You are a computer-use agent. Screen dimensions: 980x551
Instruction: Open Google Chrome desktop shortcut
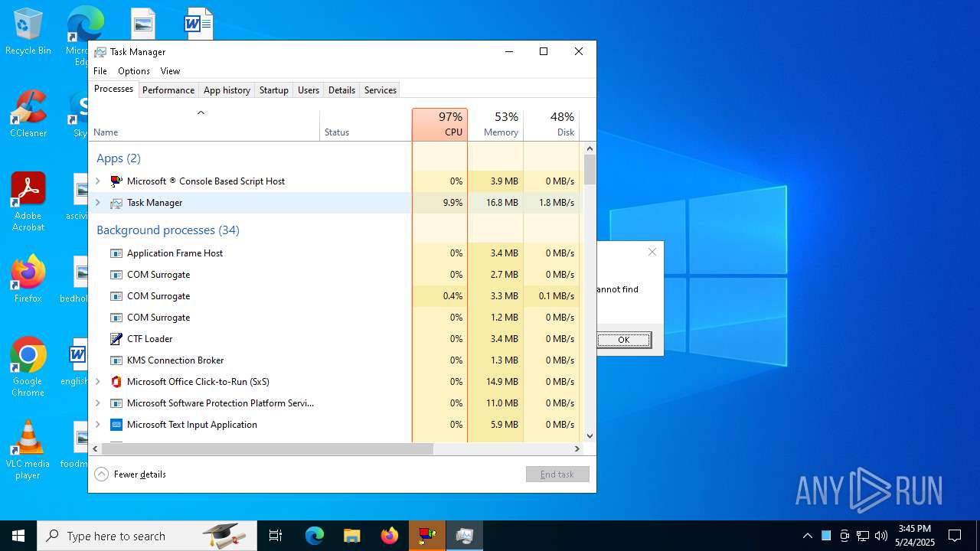tap(28, 367)
